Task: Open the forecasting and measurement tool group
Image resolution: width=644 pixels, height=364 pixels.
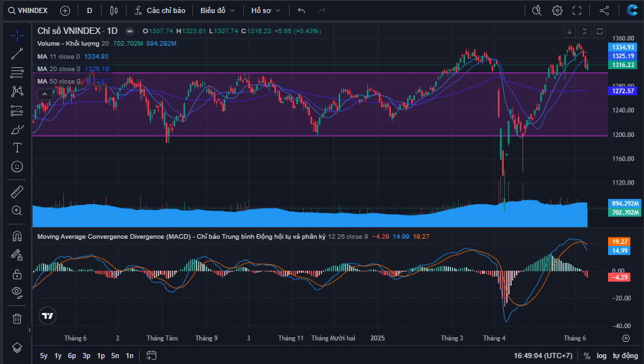Action: point(17,110)
